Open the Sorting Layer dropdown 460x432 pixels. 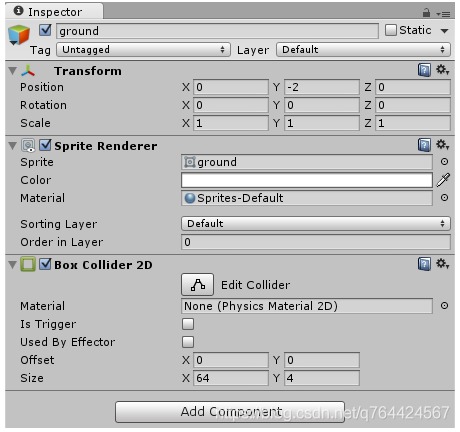click(x=316, y=223)
